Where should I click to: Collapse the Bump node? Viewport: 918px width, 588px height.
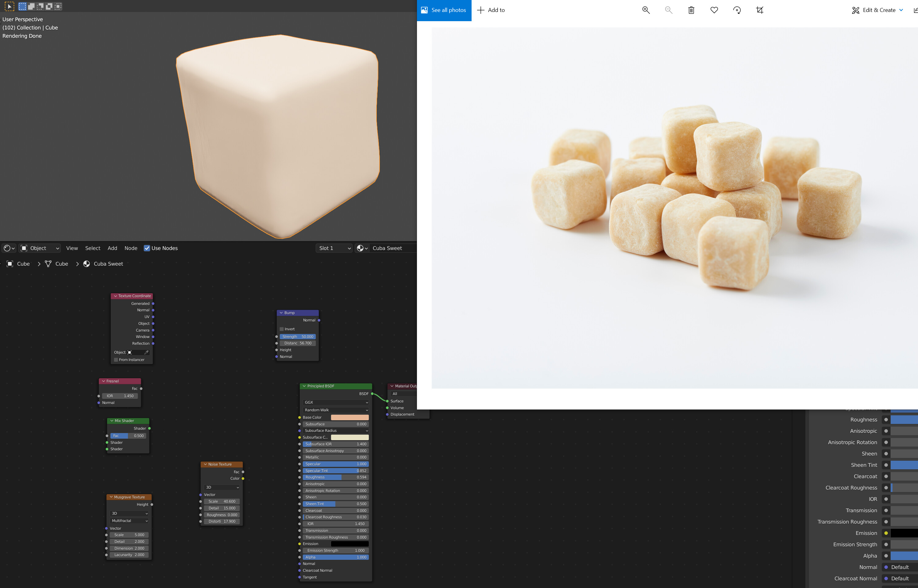pyautogui.click(x=281, y=313)
